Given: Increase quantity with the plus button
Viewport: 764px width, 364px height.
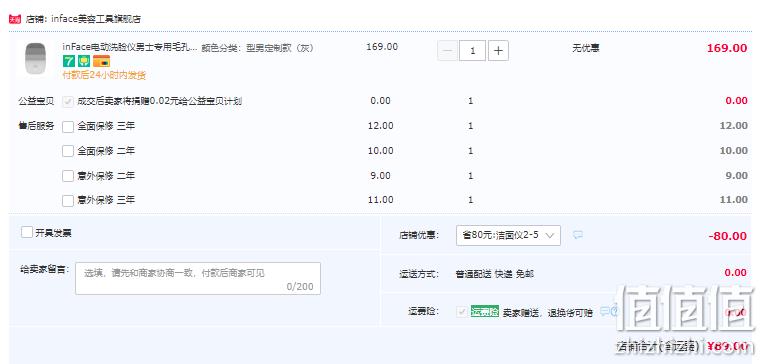Looking at the screenshot, I should coord(498,51).
